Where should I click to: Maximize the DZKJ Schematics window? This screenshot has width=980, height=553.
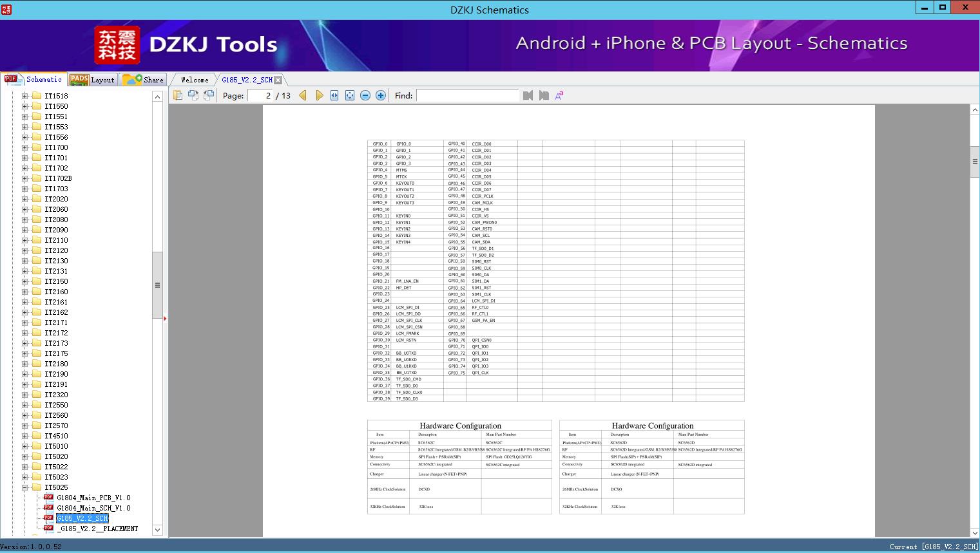[x=943, y=8]
